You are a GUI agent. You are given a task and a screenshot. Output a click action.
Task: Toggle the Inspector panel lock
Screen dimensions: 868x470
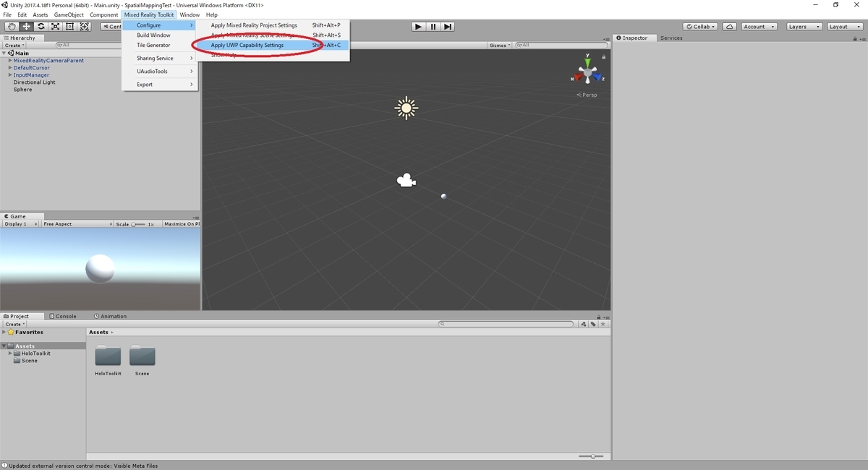[854, 38]
